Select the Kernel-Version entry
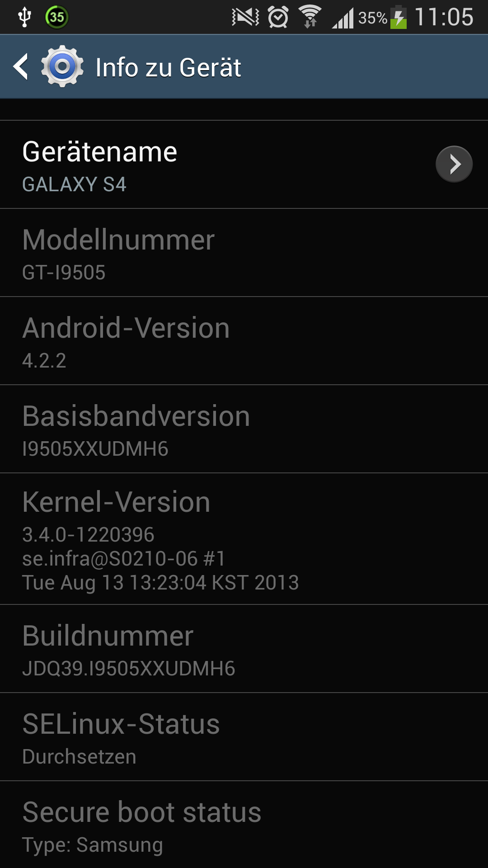This screenshot has height=868, width=488. 244,539
